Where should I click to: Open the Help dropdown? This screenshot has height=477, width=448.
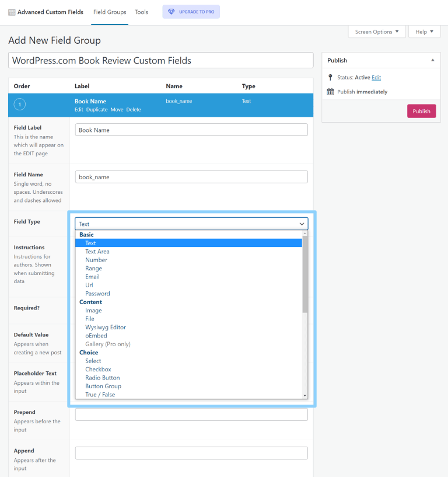pyautogui.click(x=424, y=32)
